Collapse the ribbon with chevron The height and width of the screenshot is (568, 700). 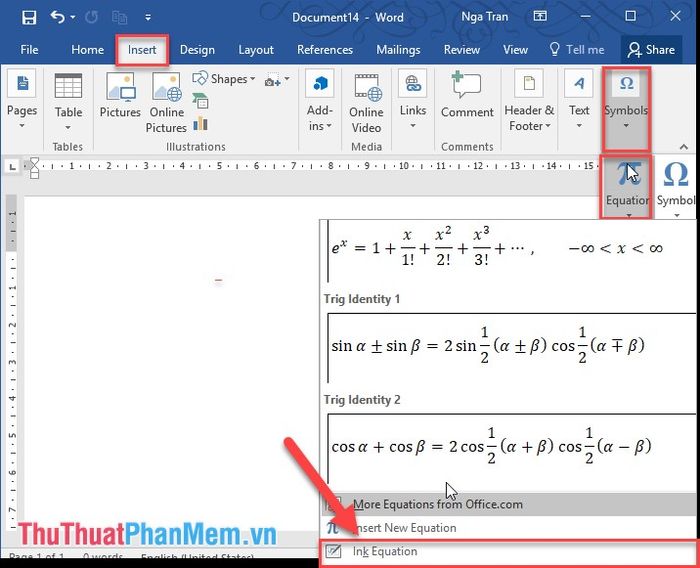[683, 146]
